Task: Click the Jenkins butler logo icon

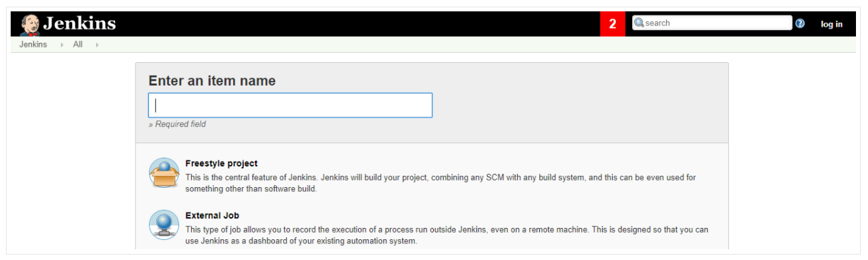Action: coord(30,24)
